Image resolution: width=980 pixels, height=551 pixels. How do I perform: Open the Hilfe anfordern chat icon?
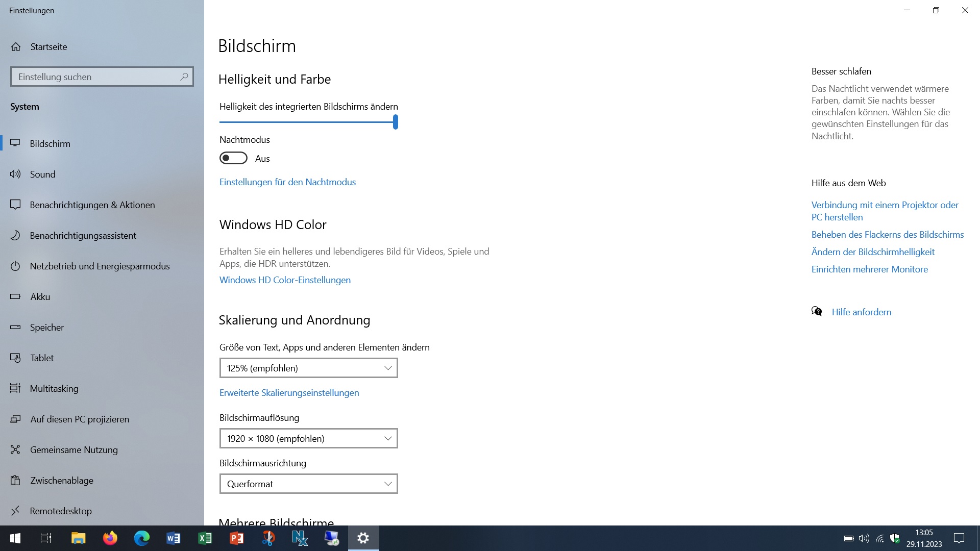click(817, 312)
